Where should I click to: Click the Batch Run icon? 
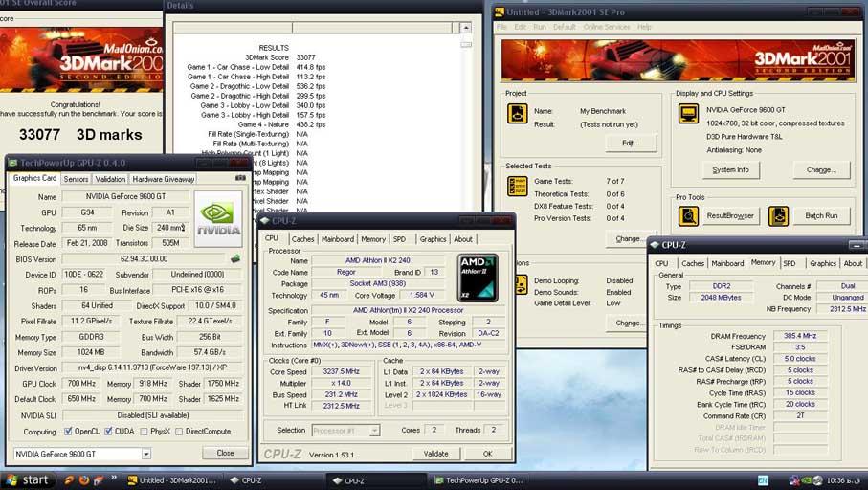778,216
